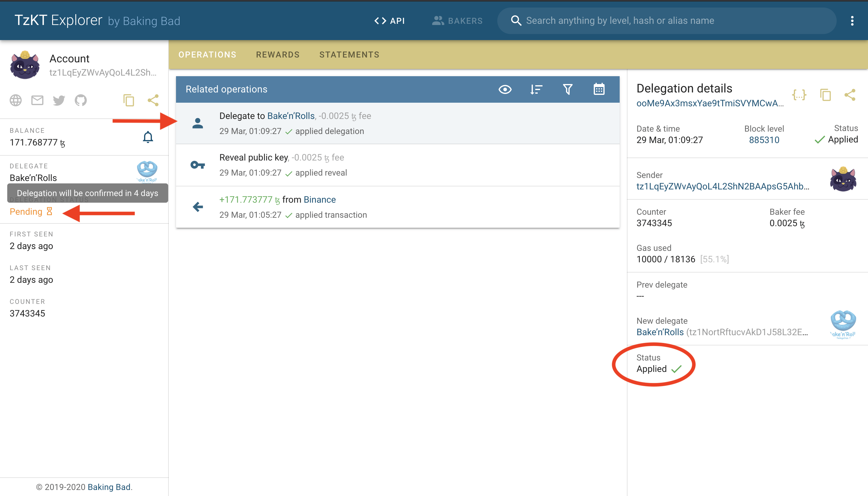The height and width of the screenshot is (496, 868).
Task: Click the Bake'n'Rolls logo under Delegate
Action: tap(147, 171)
